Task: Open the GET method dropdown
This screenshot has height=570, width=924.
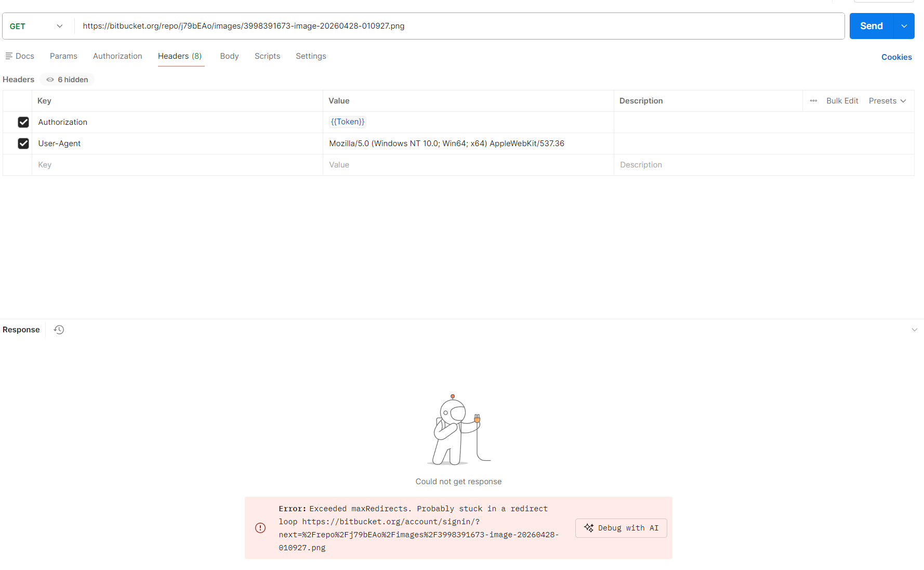Action: coord(36,26)
